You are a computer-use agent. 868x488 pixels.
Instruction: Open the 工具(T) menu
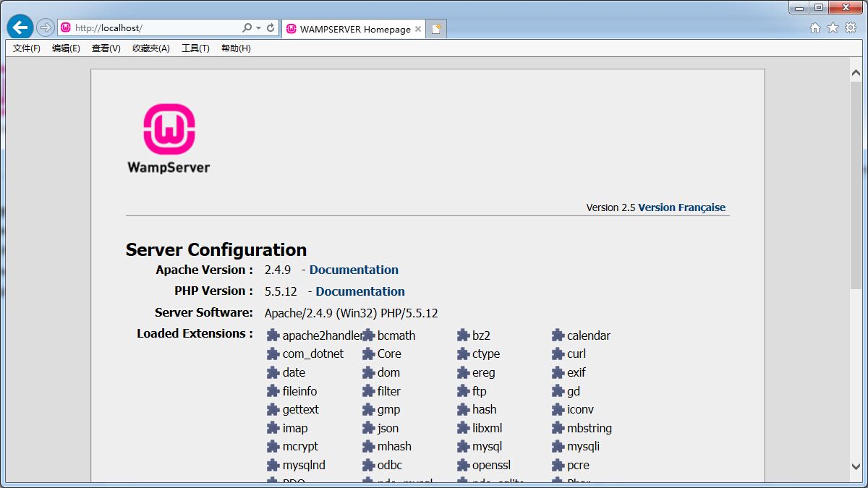pos(195,48)
